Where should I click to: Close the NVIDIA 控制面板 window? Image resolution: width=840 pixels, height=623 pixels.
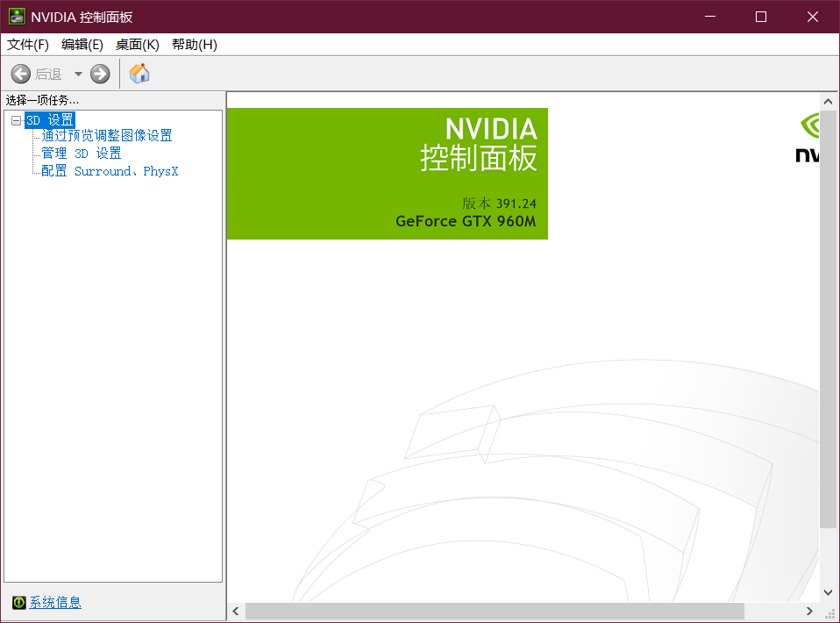tap(813, 17)
